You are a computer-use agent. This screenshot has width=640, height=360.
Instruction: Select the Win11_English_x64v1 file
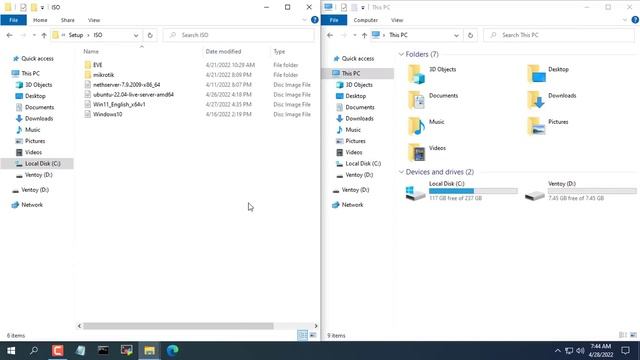119,104
